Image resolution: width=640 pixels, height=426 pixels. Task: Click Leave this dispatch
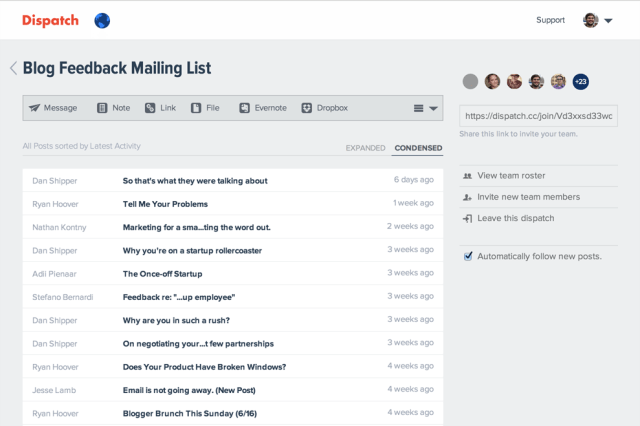click(x=515, y=218)
